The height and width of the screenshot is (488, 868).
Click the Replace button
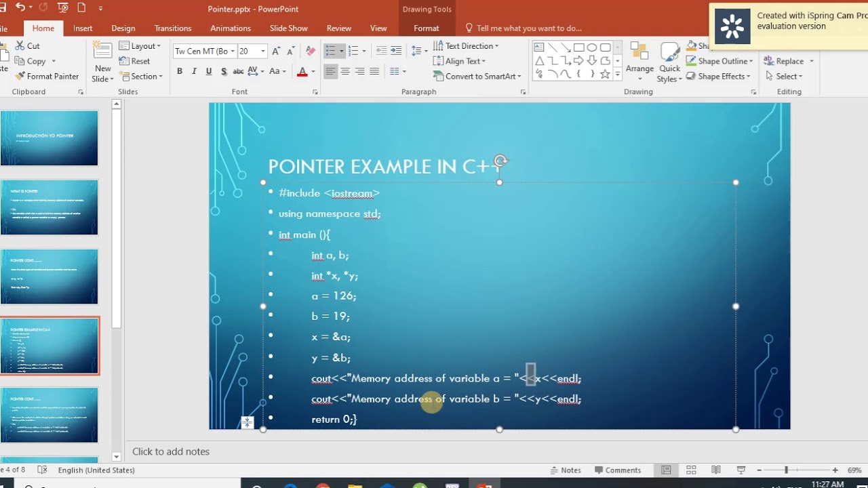click(x=789, y=61)
